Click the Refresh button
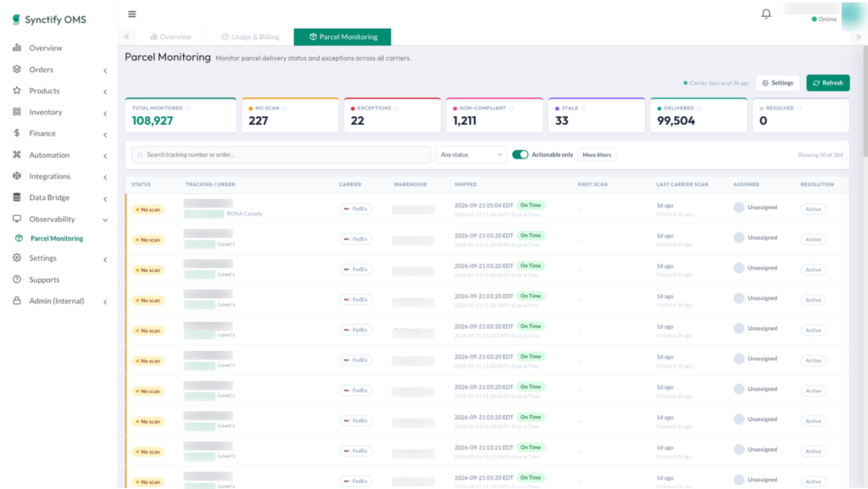 click(x=827, y=83)
